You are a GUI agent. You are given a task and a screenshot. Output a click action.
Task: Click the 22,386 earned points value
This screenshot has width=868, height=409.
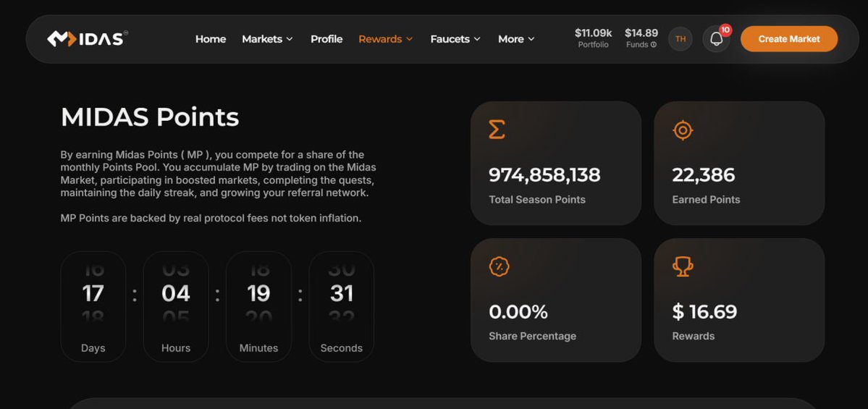tap(703, 175)
